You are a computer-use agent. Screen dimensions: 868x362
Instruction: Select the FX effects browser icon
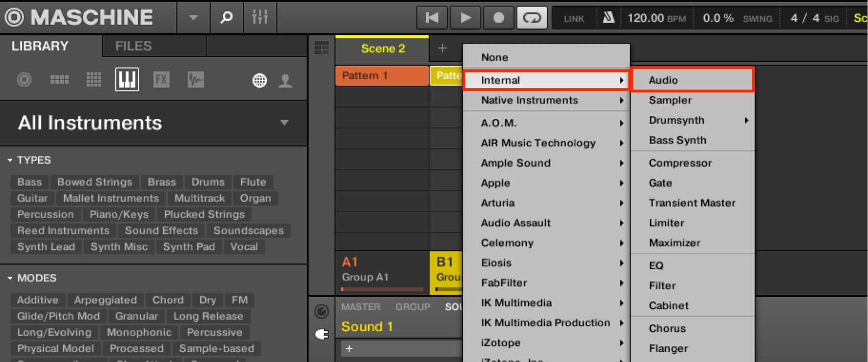point(161,80)
